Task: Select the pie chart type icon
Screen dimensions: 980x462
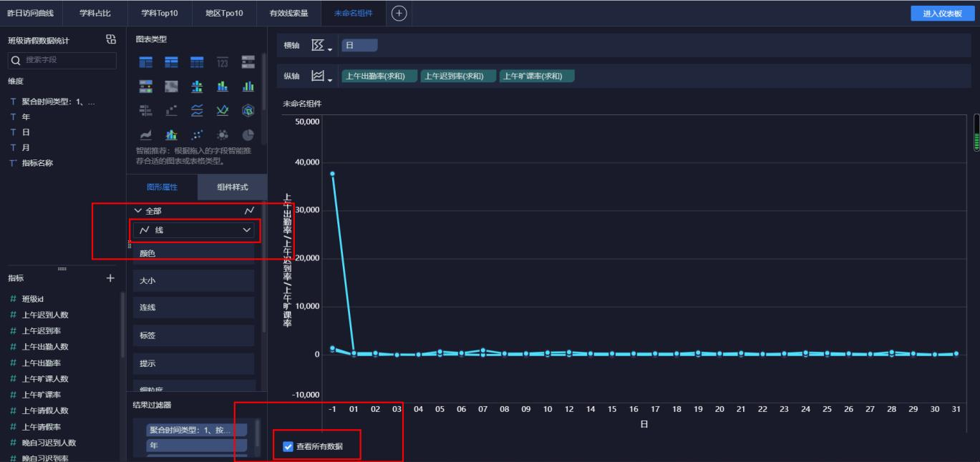Action: point(248,134)
